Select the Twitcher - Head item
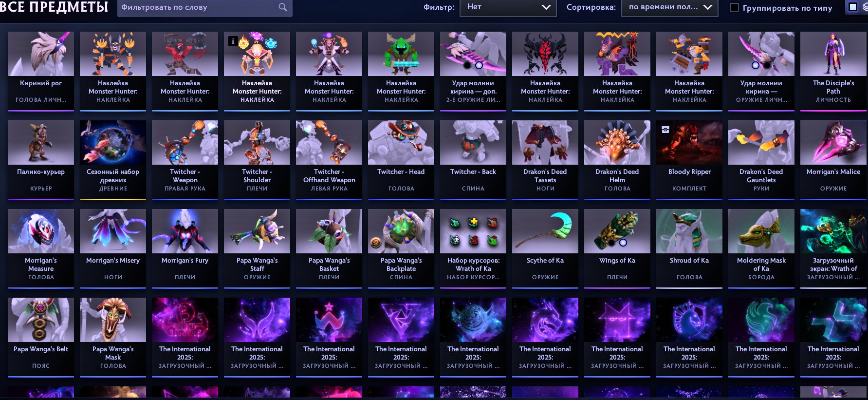The width and height of the screenshot is (868, 400). coord(401,160)
